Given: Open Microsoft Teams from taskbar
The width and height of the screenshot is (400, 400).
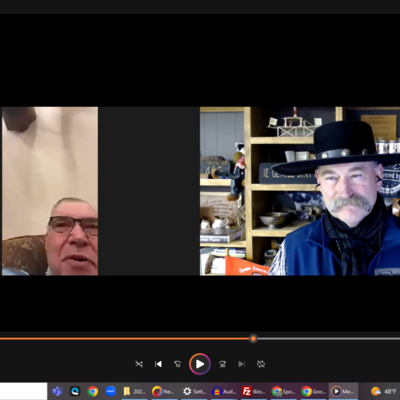Looking at the screenshot, I should point(57,391).
